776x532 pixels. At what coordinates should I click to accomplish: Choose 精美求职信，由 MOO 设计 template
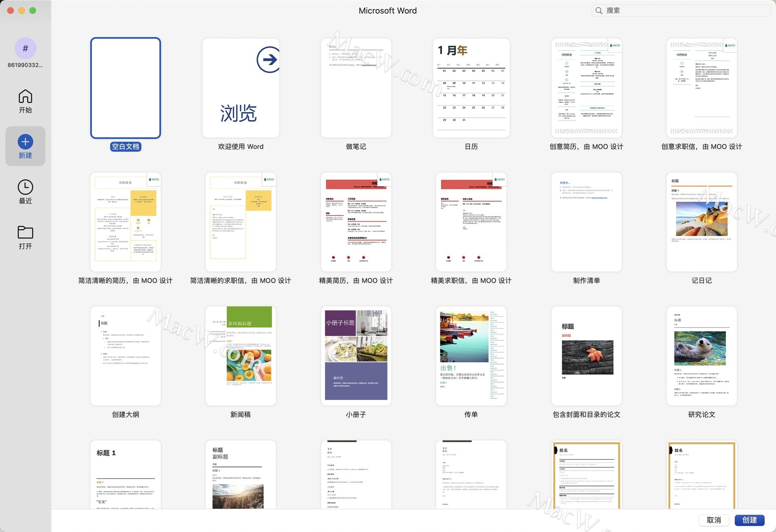coord(471,222)
